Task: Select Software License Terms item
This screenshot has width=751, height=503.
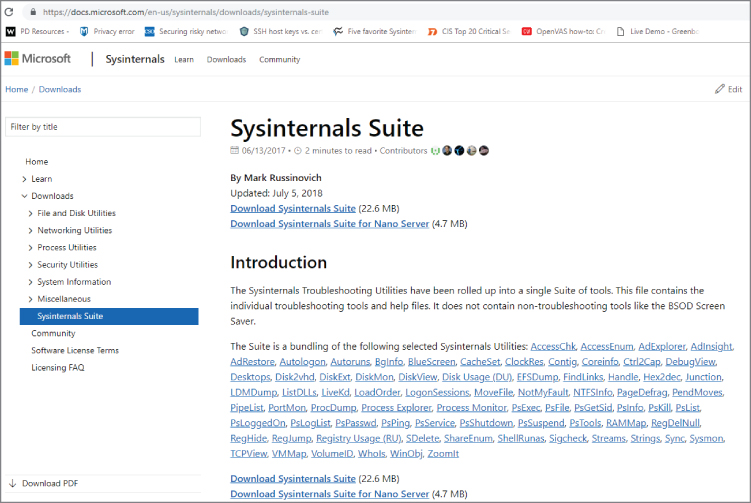Action: point(75,350)
